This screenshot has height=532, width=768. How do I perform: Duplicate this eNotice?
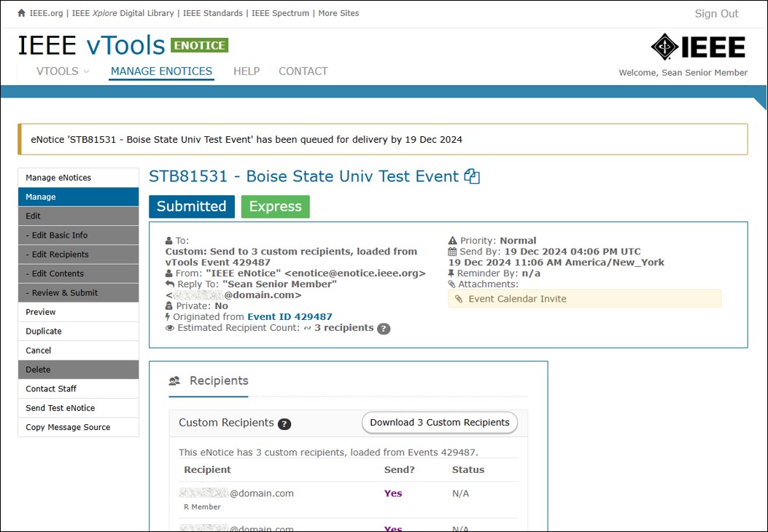click(x=78, y=332)
